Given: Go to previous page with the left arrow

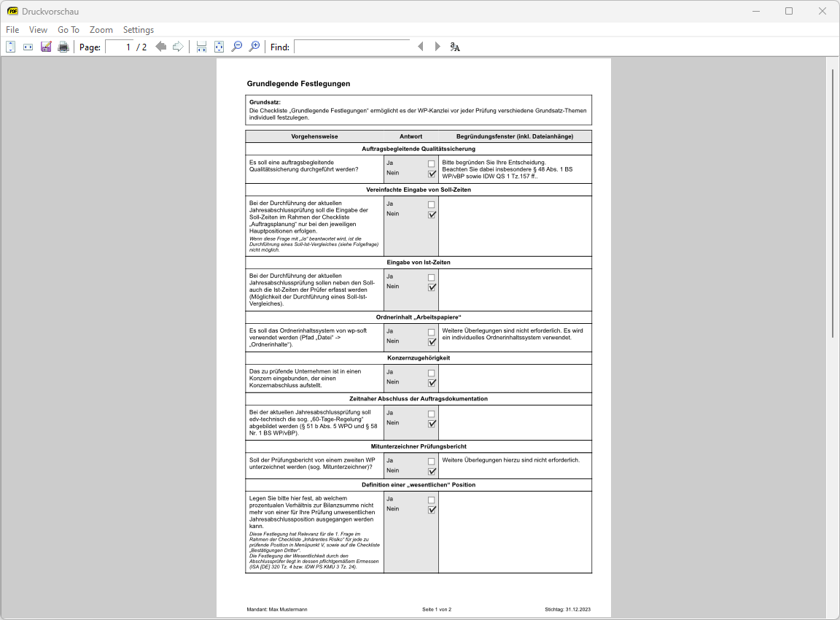Looking at the screenshot, I should click(161, 47).
